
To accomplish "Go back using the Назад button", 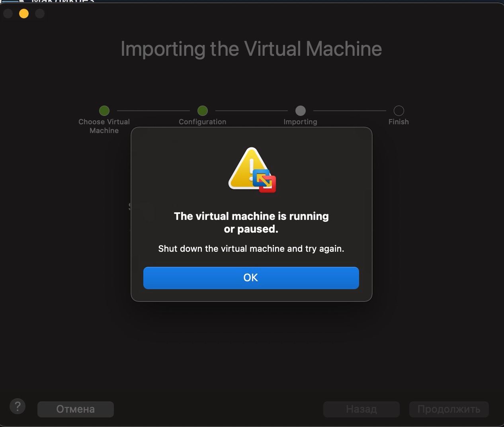I will coord(361,409).
